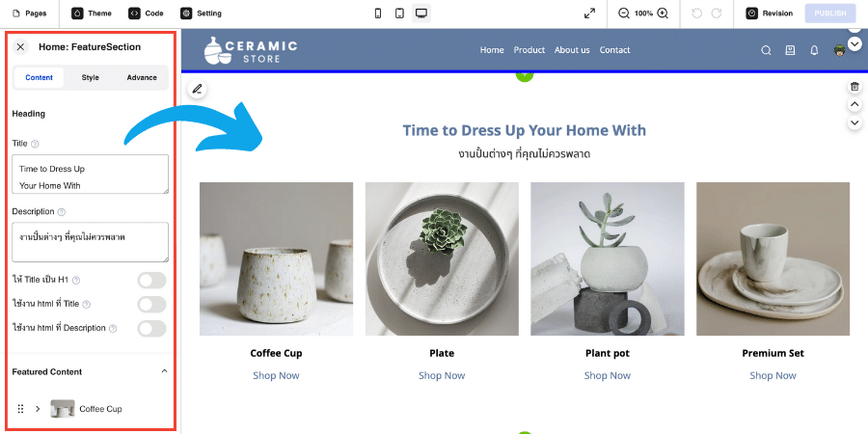The height and width of the screenshot is (434, 868).
Task: Zoom in with the plus magnifier
Action: click(663, 14)
